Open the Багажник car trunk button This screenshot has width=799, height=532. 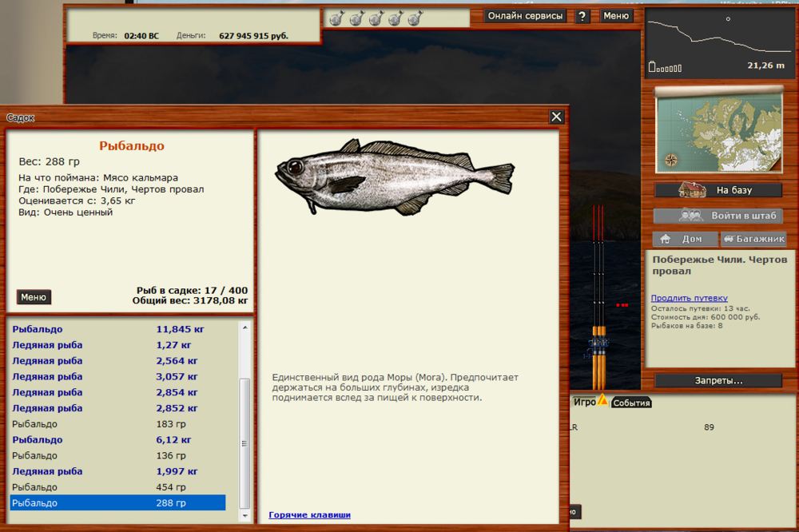point(753,239)
